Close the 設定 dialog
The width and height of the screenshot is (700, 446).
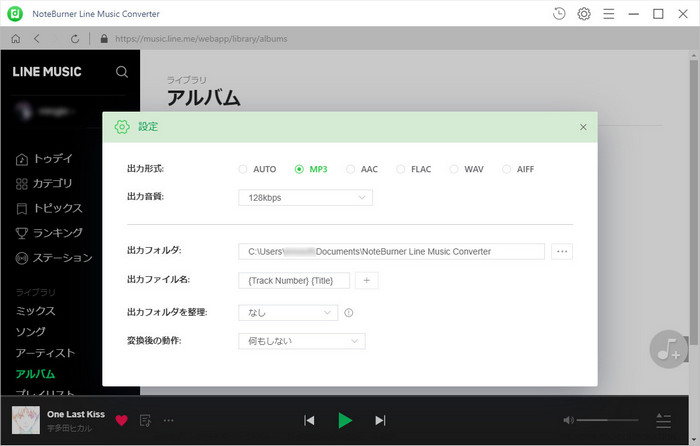(x=583, y=127)
